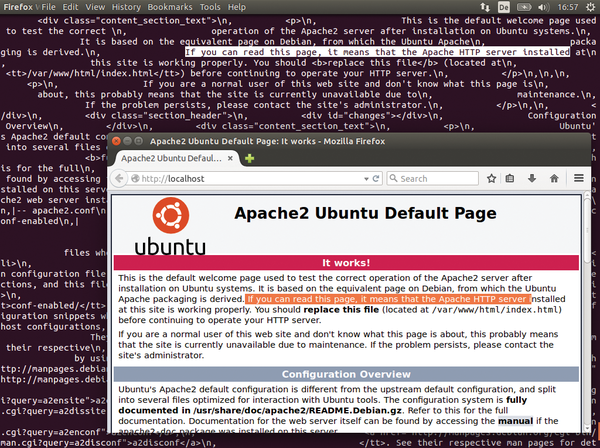Open the Edit menu
The image size is (600, 448).
(70, 7)
